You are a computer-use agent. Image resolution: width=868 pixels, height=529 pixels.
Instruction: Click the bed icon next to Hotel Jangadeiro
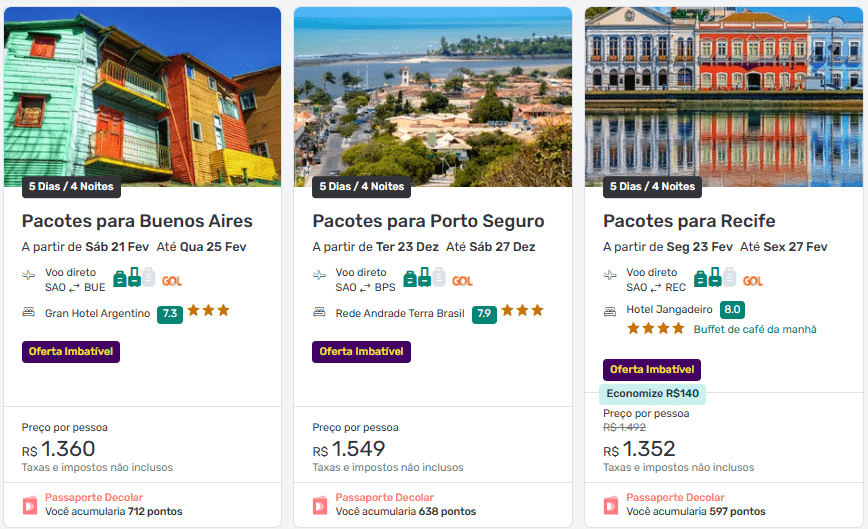point(610,310)
